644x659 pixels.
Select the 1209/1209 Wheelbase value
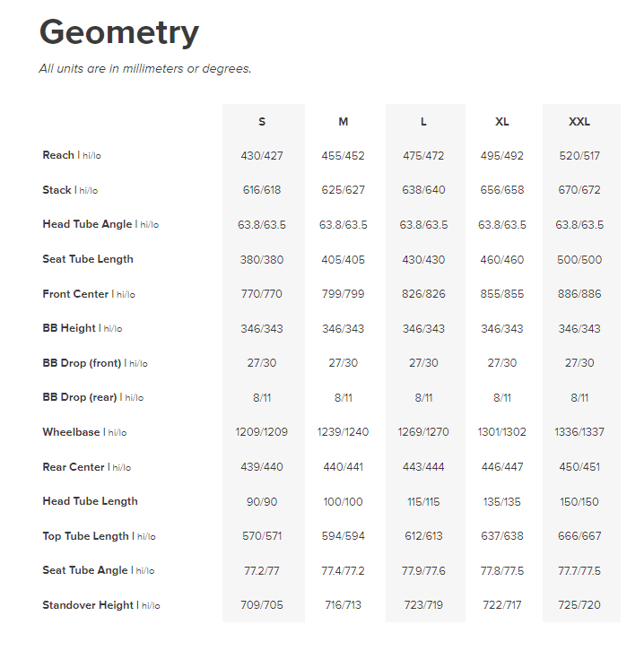pos(262,432)
